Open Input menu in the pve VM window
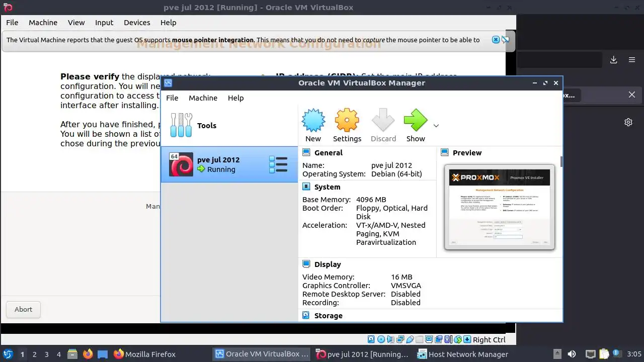Viewport: 644px width, 362px height. [x=104, y=22]
